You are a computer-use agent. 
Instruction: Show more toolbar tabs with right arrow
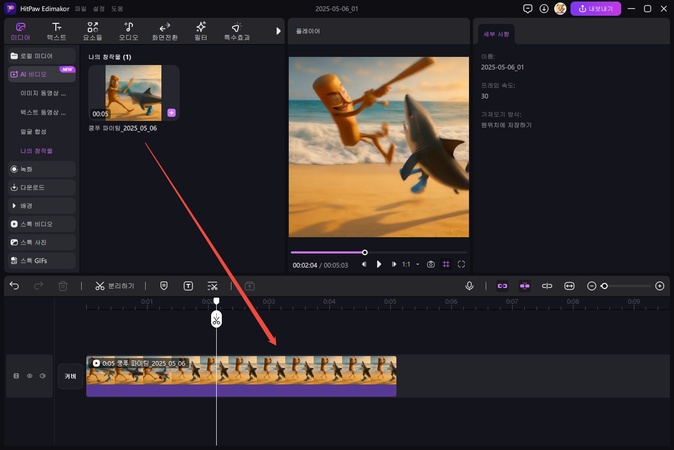click(278, 31)
